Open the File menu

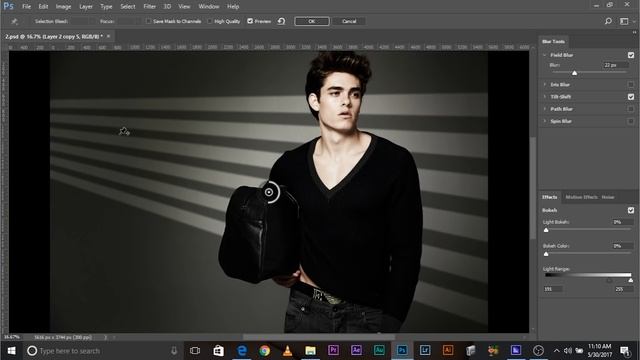click(27, 7)
